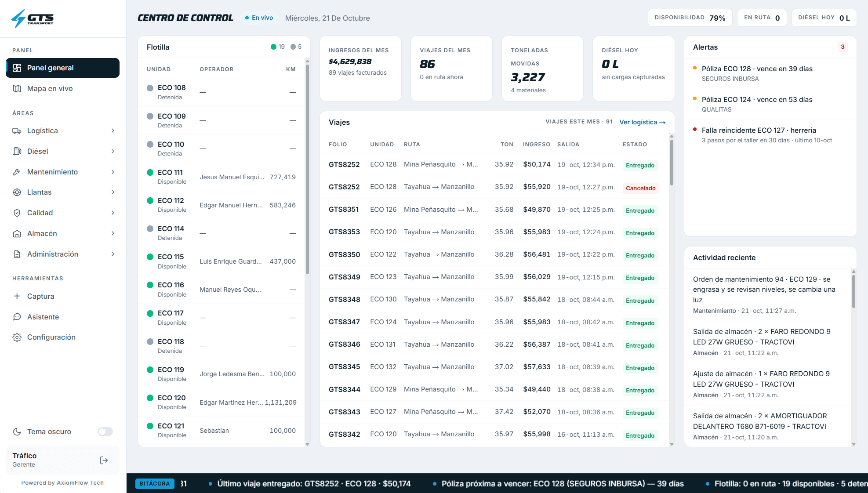
Task: Click the DISPONIBILIDAD 79% pill
Action: point(690,18)
